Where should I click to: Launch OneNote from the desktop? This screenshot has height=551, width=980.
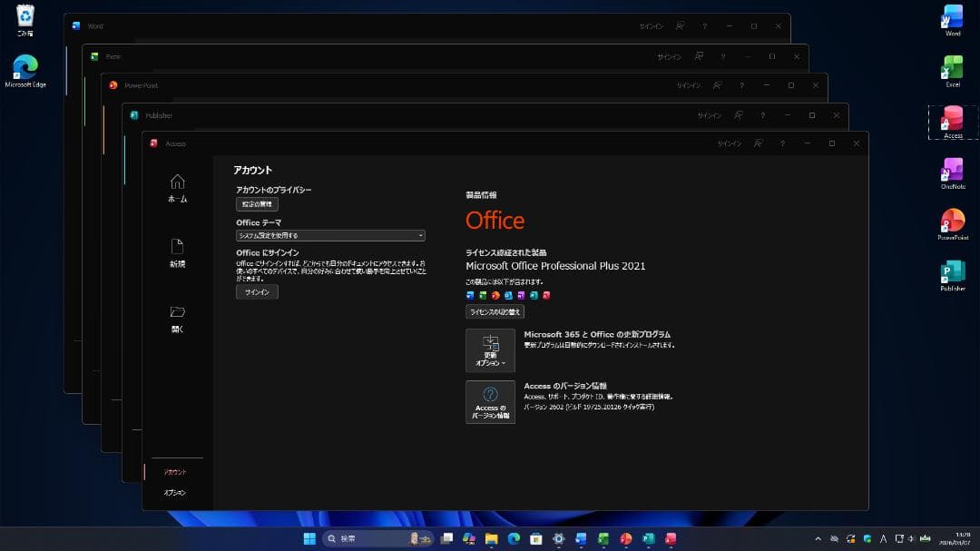952,172
